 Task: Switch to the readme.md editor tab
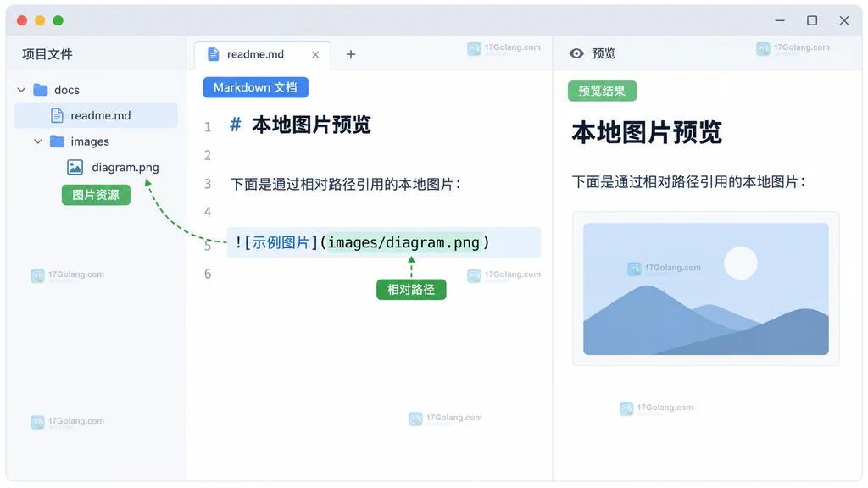(263, 54)
